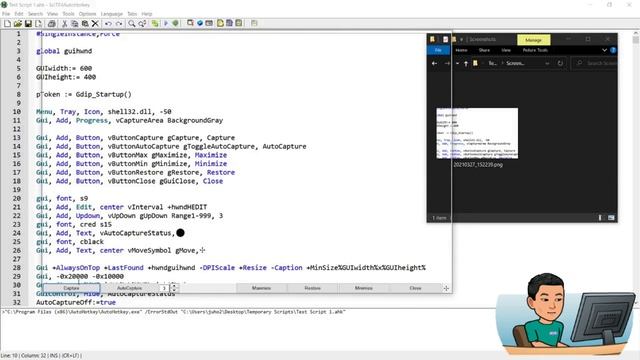
Task: Click the SciTE output pane command line
Action: (x=173, y=312)
